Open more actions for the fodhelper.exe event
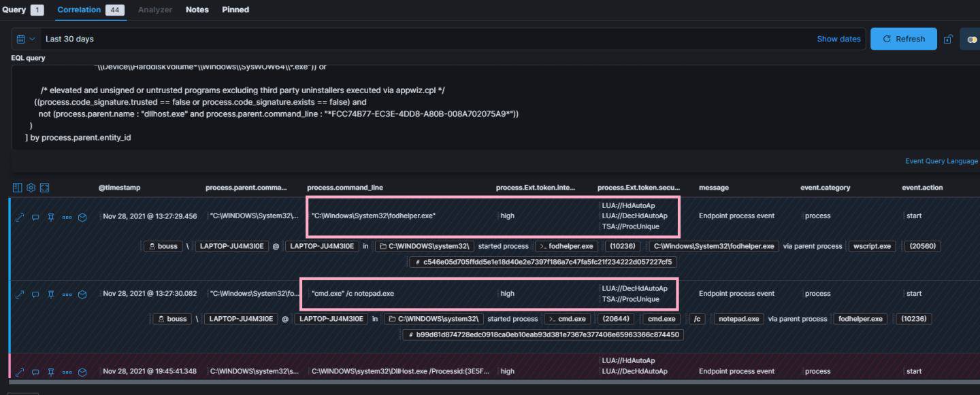980x395 pixels. pyautogui.click(x=67, y=217)
